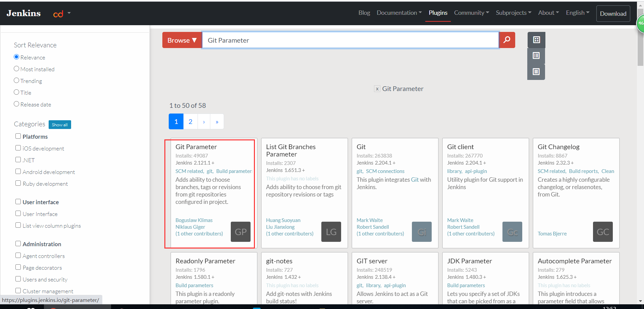Open the English language dropdown
644x309 pixels.
pyautogui.click(x=578, y=13)
